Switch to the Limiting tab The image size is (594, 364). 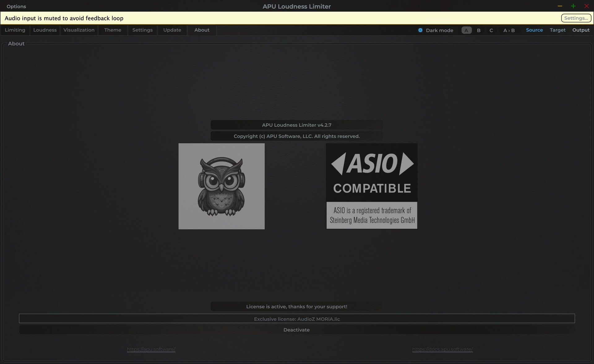click(x=15, y=30)
